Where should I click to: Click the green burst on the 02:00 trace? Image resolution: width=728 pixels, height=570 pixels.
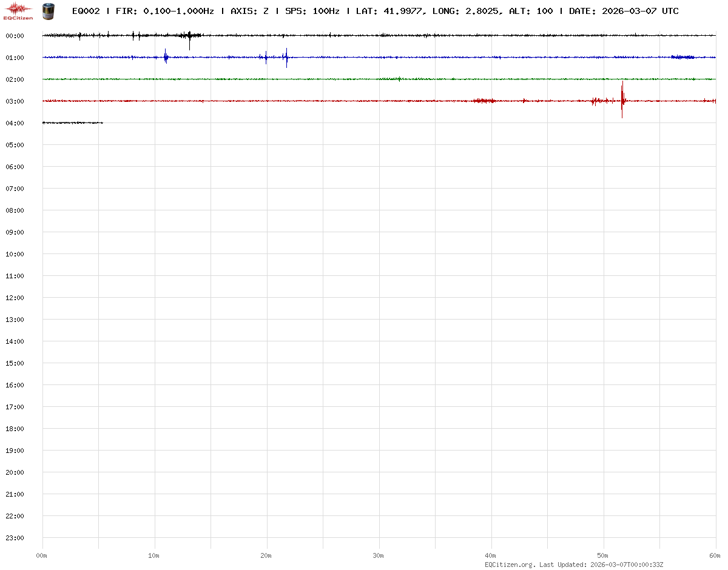click(x=399, y=78)
